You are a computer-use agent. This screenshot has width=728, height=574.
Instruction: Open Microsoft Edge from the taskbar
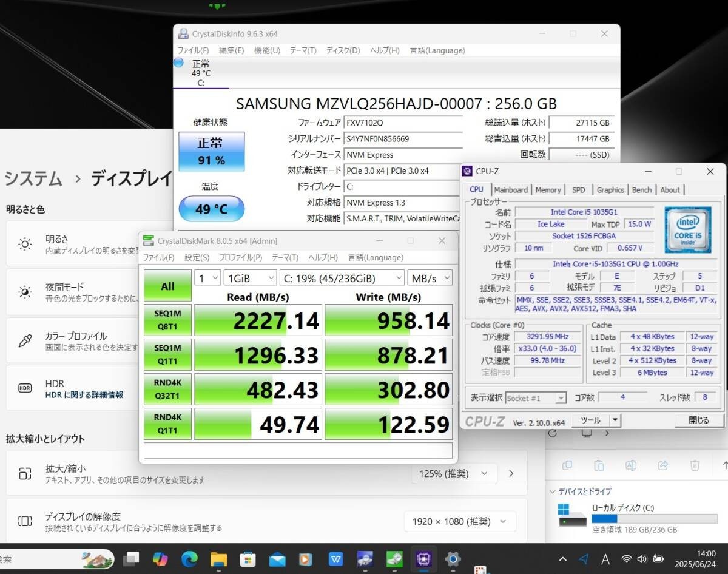[x=189, y=558]
